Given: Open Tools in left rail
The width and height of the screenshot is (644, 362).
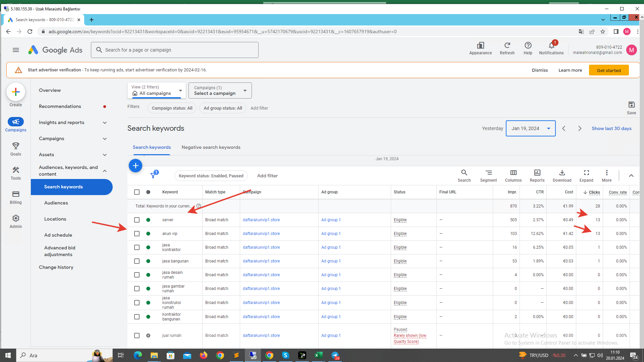Looking at the screenshot, I should tap(16, 173).
